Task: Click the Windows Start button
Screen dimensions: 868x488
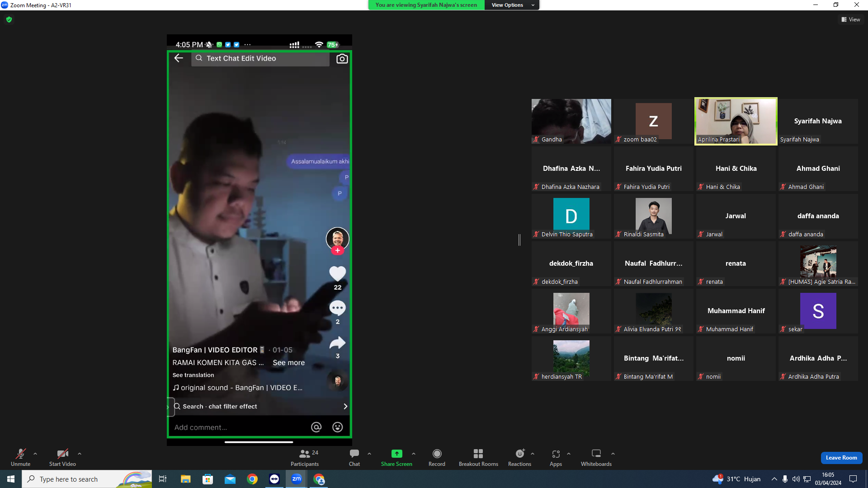Action: 11,479
